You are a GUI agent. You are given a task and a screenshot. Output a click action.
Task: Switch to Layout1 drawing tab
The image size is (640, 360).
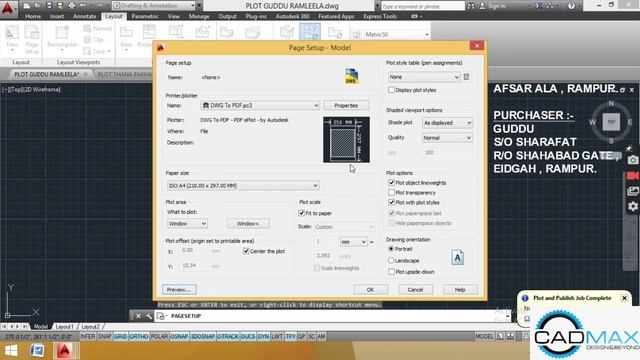pyautogui.click(x=64, y=327)
